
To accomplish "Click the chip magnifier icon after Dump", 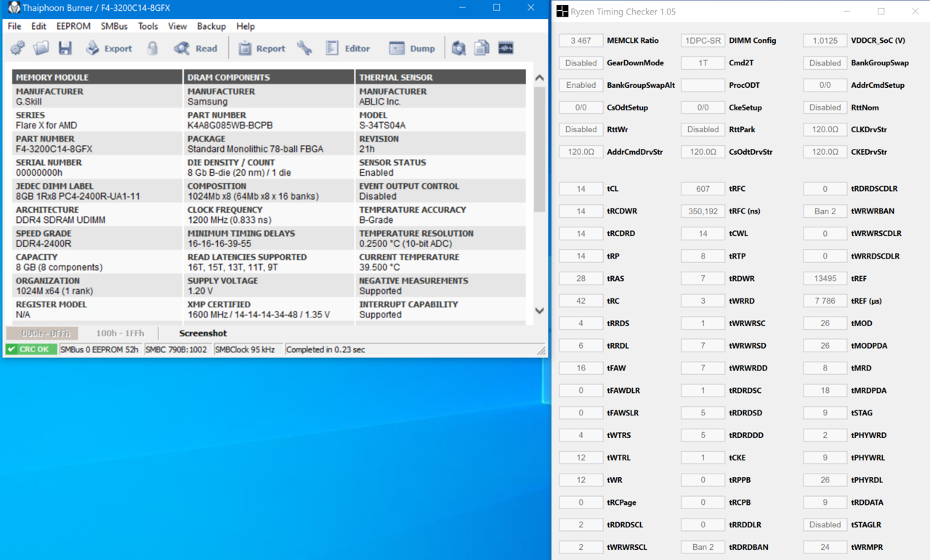I will 458,49.
